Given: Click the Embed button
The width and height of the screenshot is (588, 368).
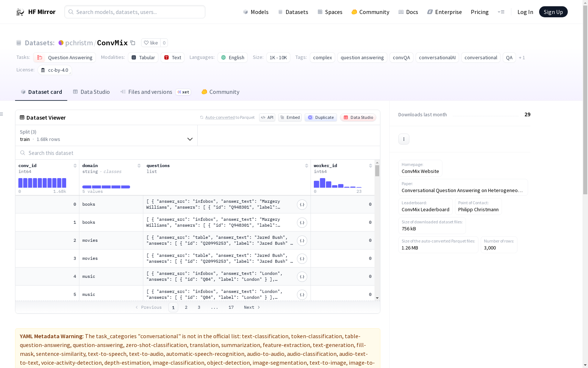Looking at the screenshot, I should pos(290,117).
